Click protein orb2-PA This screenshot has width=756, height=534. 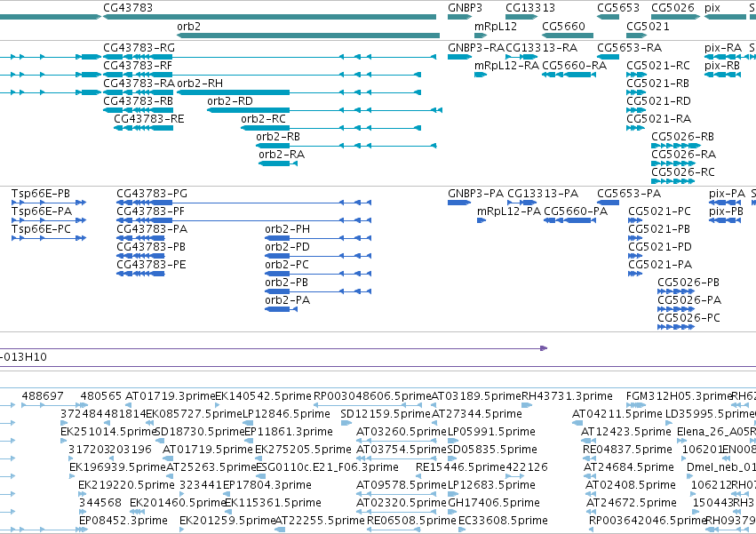pyautogui.click(x=281, y=310)
